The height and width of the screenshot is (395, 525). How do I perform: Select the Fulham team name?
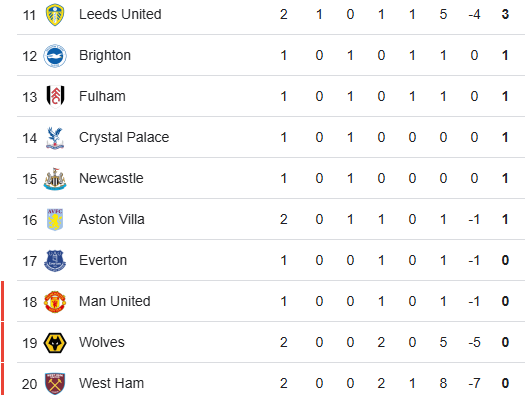(x=102, y=96)
